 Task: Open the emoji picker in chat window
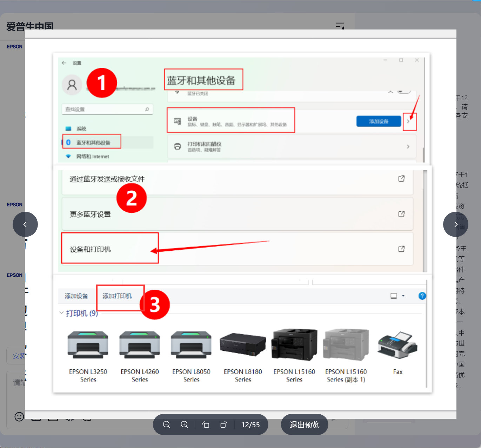click(19, 416)
